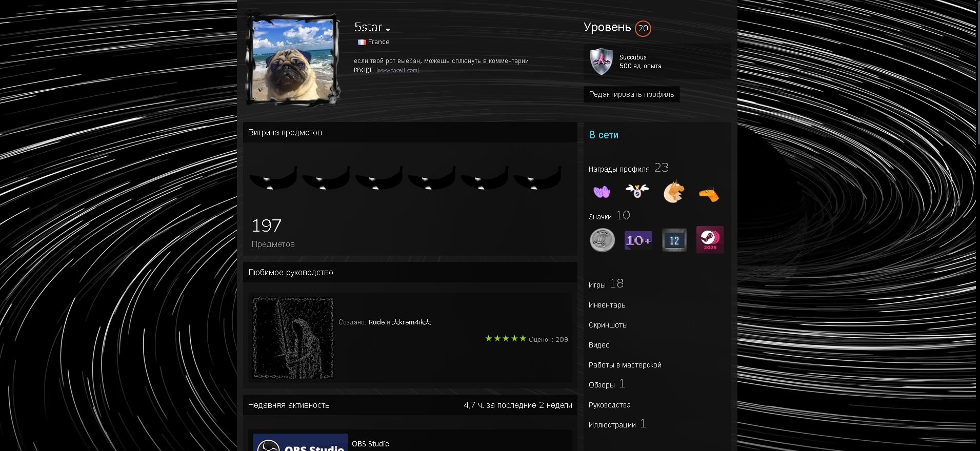The image size is (980, 451).
Task: Click the France flag icon
Action: coord(362,42)
